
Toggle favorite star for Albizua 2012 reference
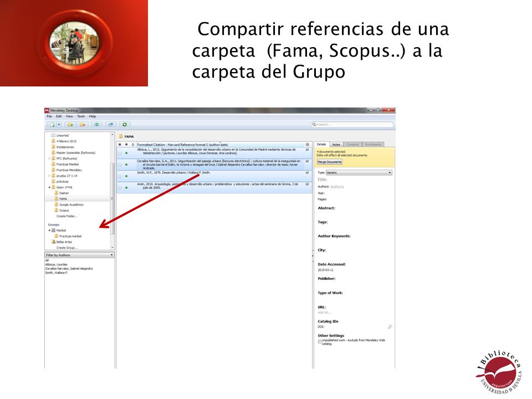pyautogui.click(x=120, y=154)
